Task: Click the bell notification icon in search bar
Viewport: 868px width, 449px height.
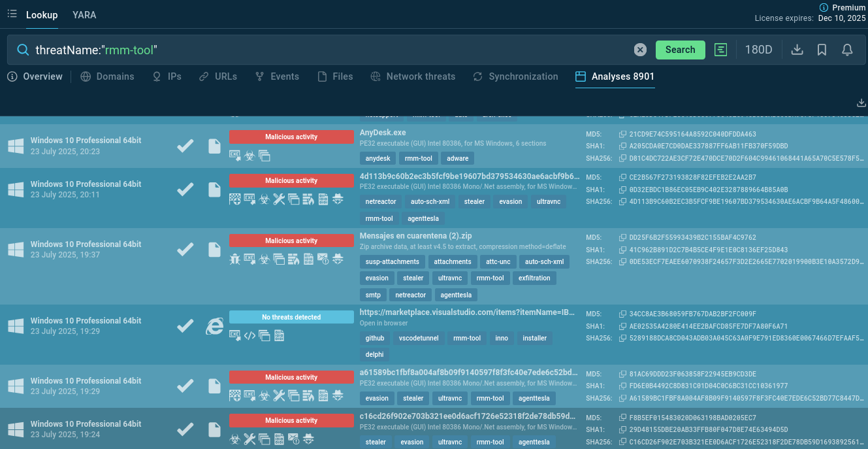Action: click(847, 50)
